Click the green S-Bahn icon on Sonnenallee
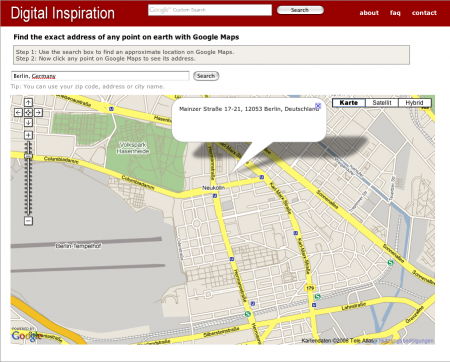 point(390,263)
